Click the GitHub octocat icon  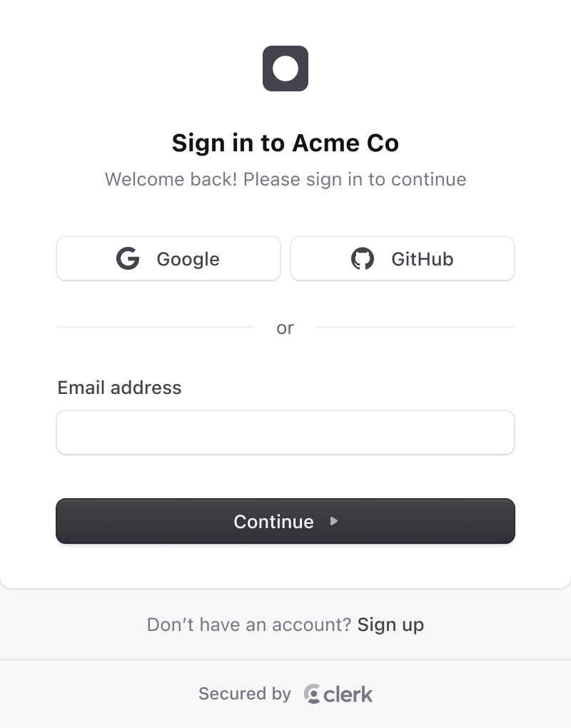pos(363,258)
